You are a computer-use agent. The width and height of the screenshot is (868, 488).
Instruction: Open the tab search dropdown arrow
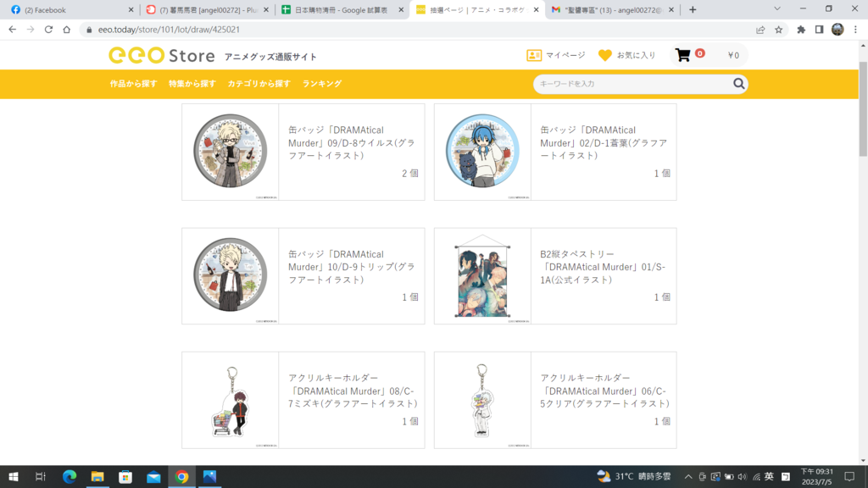[x=777, y=8]
